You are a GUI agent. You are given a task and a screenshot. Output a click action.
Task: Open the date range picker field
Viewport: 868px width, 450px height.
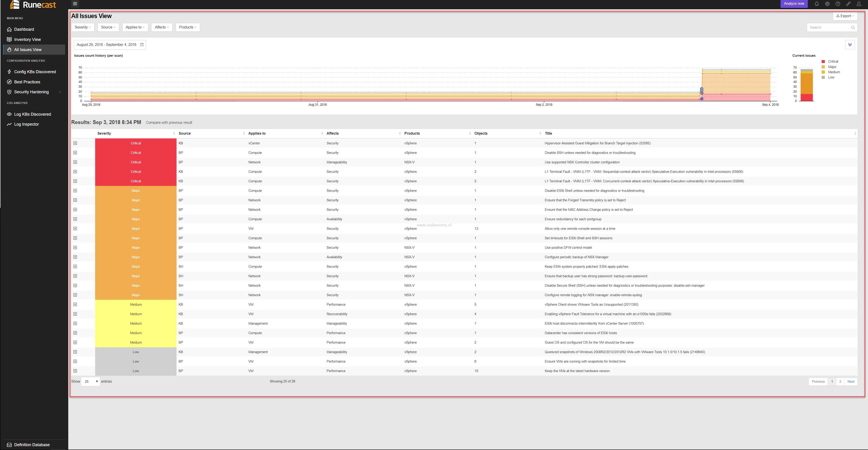[110, 45]
